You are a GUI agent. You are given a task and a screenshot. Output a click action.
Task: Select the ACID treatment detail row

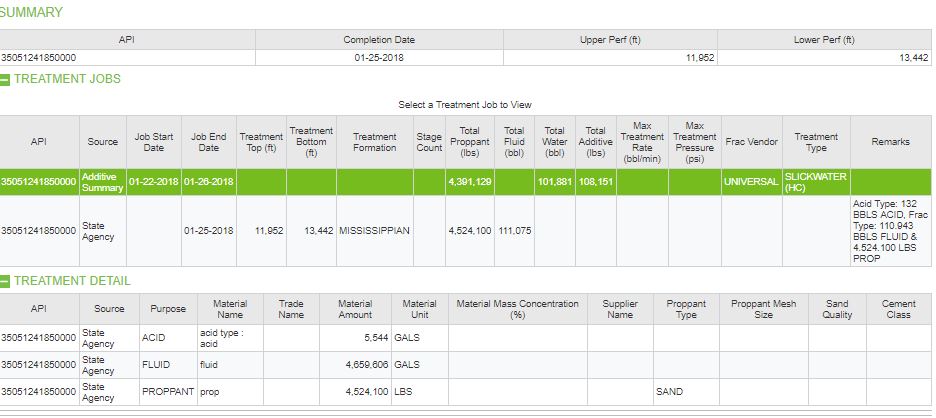click(466, 338)
